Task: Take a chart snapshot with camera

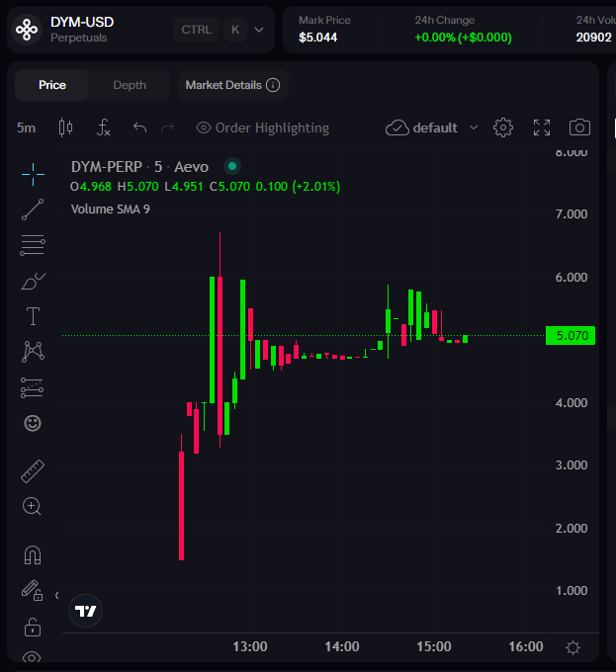Action: [x=579, y=127]
